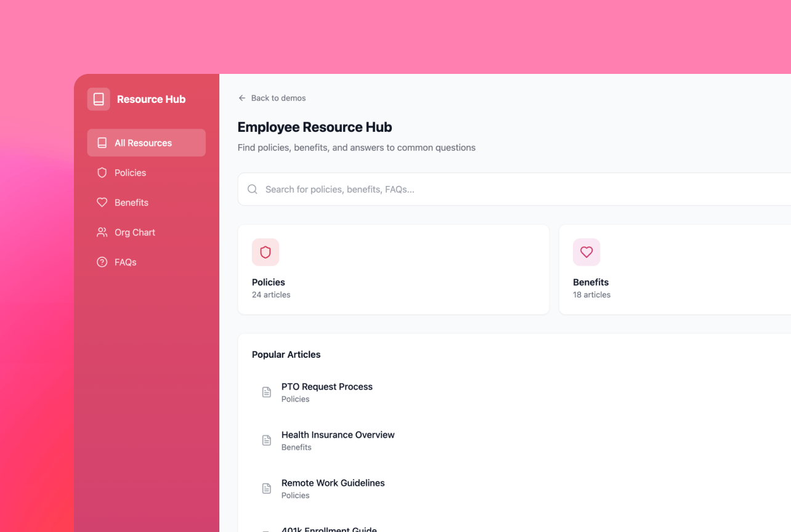Select All Resources in the sidebar

point(146,143)
